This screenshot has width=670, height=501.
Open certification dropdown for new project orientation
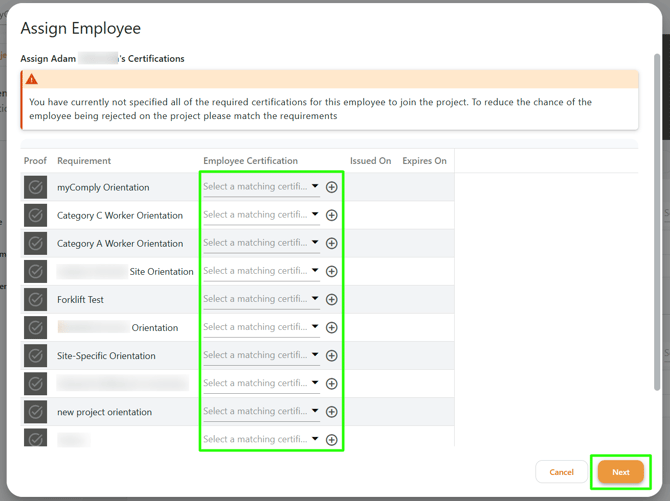262,412
